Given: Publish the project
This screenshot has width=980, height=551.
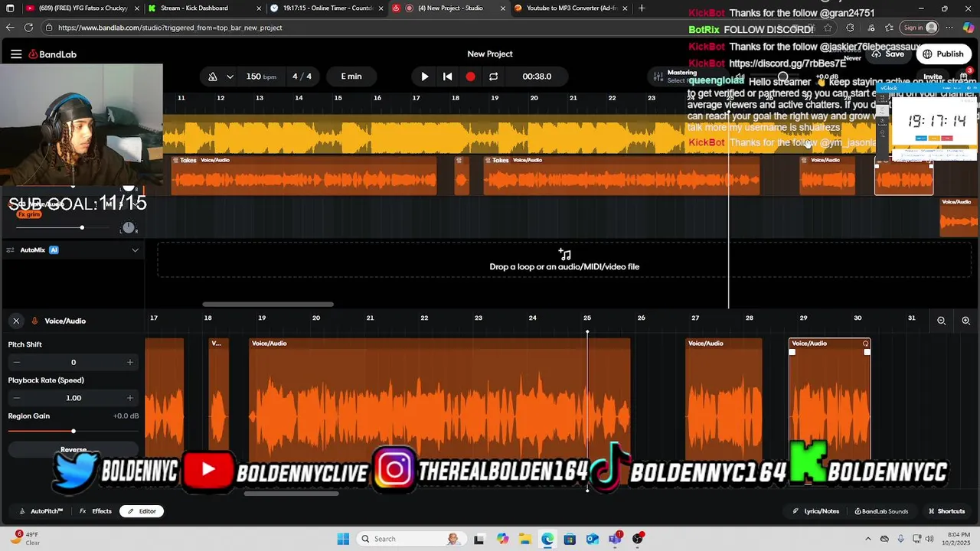Looking at the screenshot, I should tap(943, 54).
